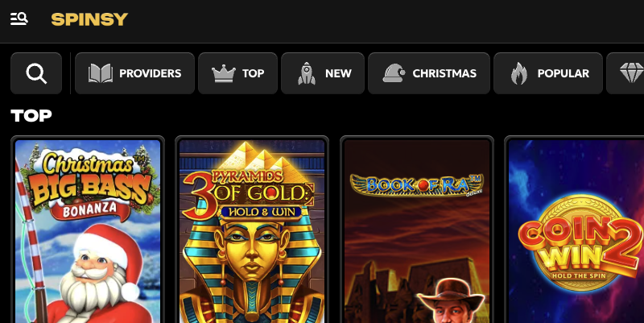Select the diamond icon category
The width and height of the screenshot is (644, 323).
point(631,73)
